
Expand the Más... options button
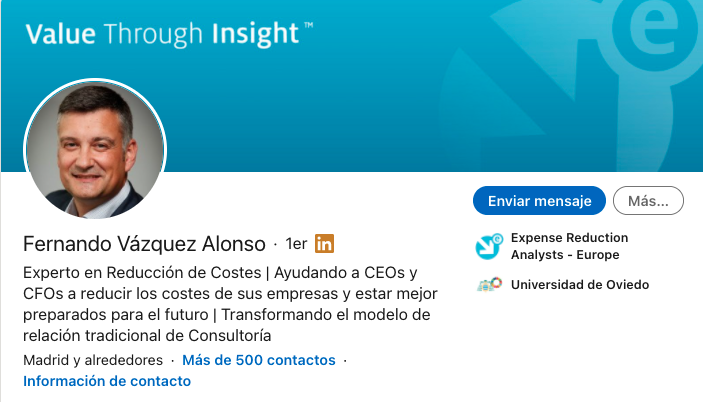648,201
